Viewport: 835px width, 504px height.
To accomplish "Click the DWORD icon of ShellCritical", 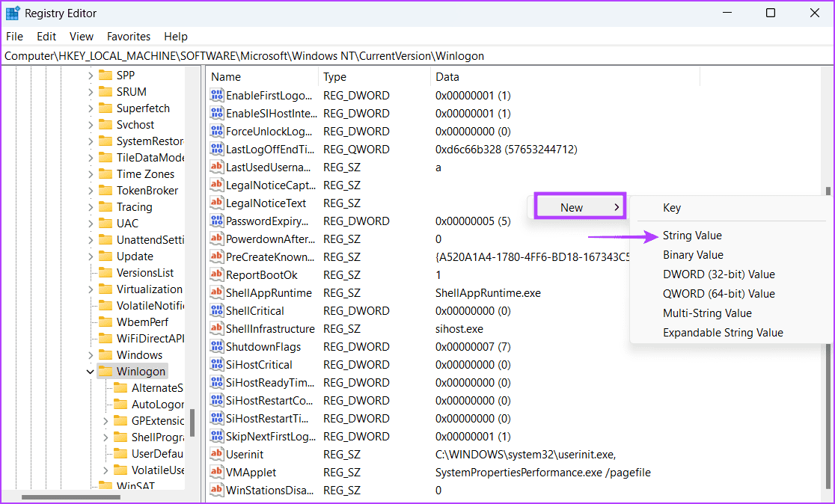I will (x=216, y=311).
